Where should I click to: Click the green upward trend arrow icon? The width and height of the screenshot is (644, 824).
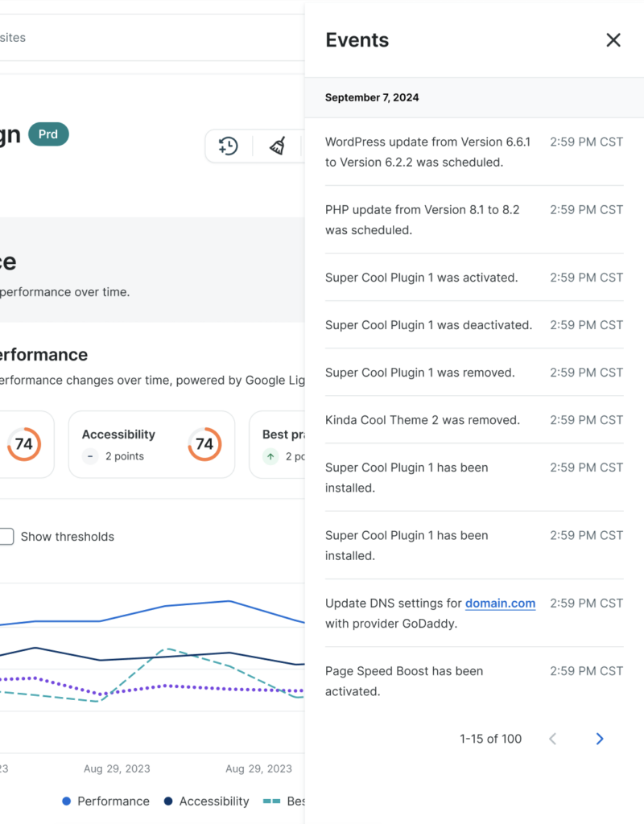pos(271,455)
